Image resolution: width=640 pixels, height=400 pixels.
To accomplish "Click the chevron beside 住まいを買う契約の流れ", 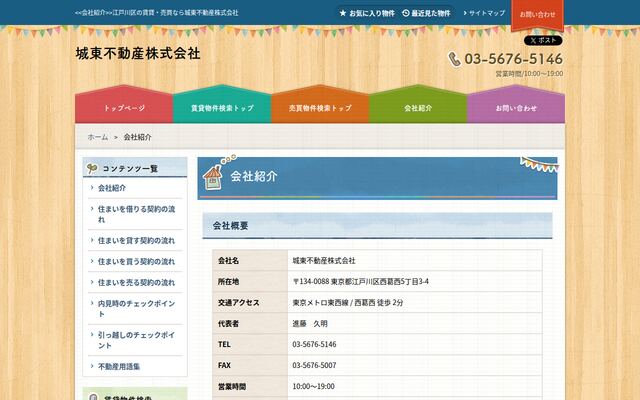I will pyautogui.click(x=92, y=260).
